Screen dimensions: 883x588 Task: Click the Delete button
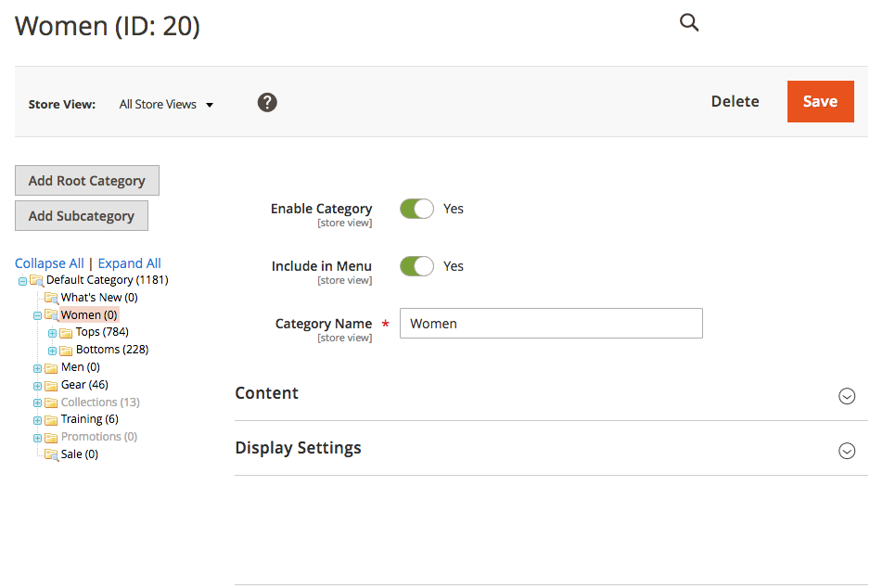click(735, 101)
